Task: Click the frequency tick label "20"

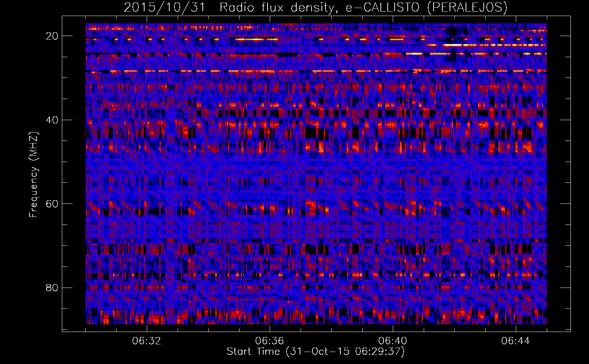Action: (52, 36)
